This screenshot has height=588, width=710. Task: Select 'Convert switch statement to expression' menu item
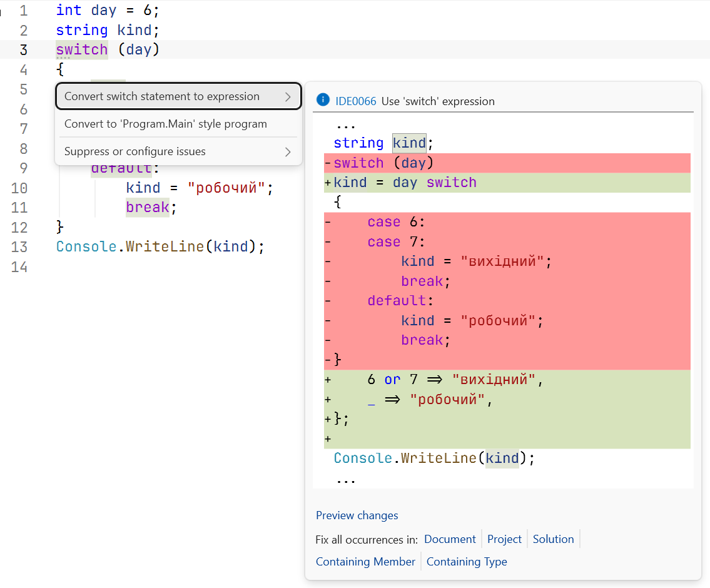pos(178,96)
